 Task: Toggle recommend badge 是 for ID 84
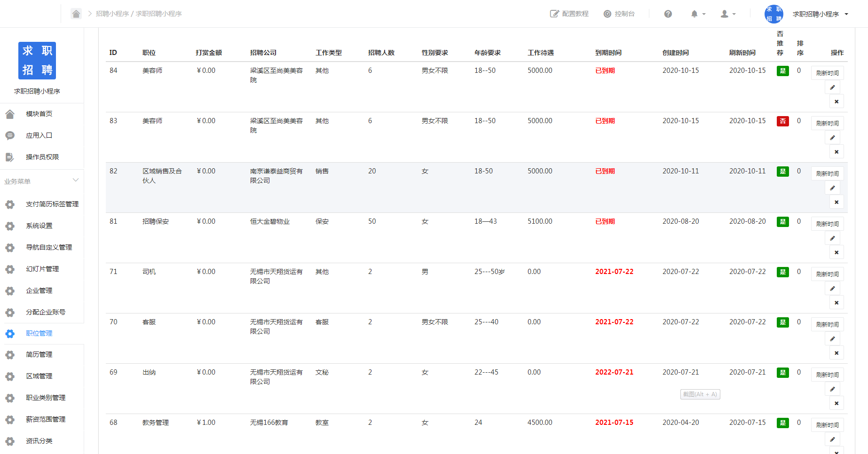(x=782, y=71)
